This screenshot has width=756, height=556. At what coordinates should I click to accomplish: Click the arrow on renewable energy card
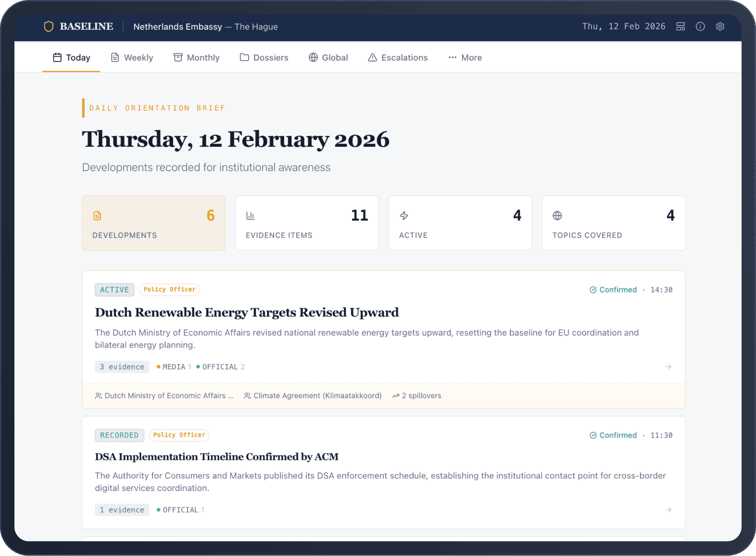pyautogui.click(x=668, y=367)
